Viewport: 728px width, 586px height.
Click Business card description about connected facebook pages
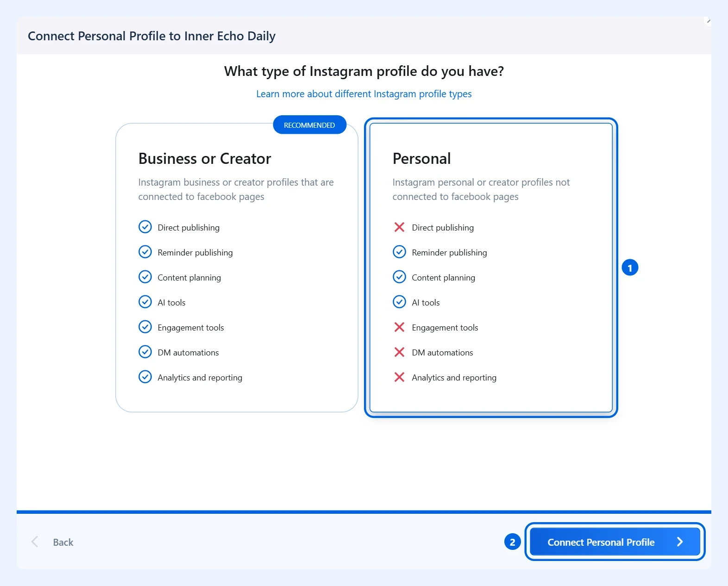click(x=236, y=189)
